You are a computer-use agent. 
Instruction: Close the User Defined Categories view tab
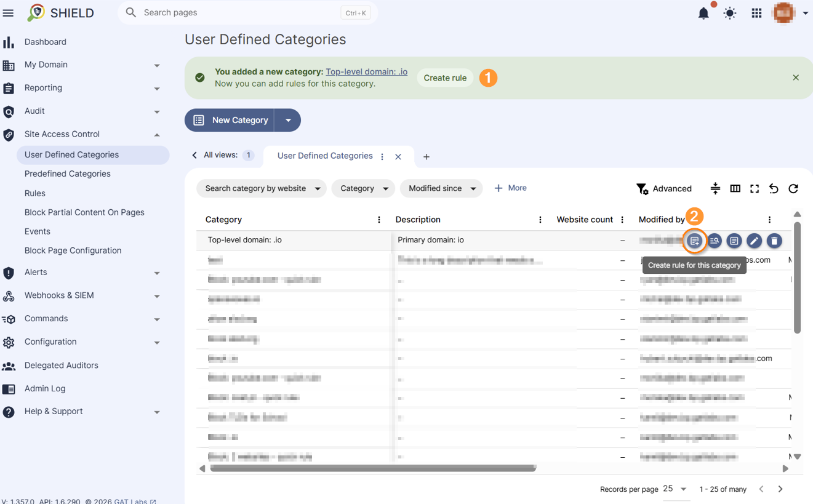point(398,157)
